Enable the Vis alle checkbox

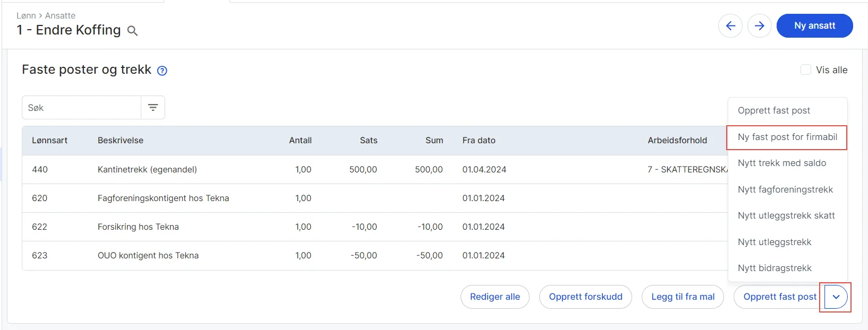(806, 70)
